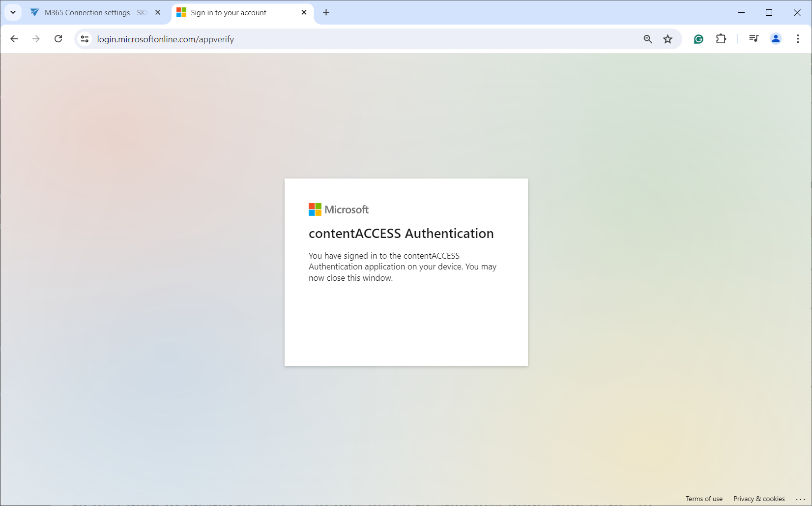
Task: Click the forward navigation arrow
Action: 36,39
